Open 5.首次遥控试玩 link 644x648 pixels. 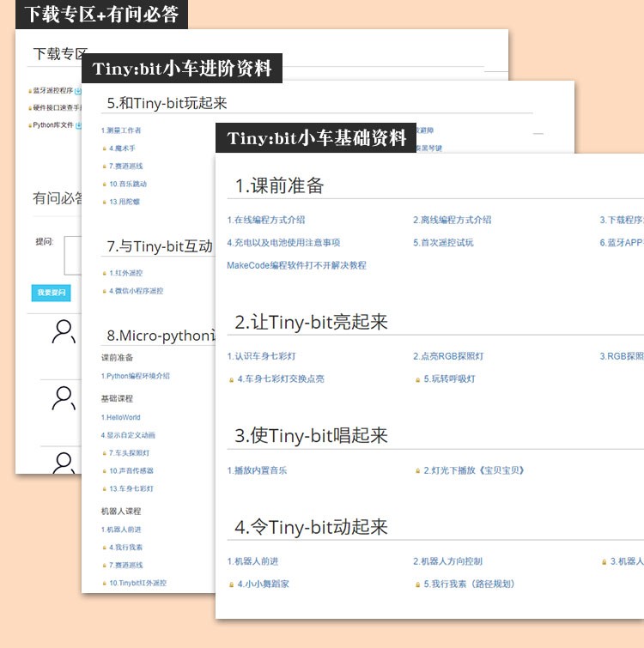pyautogui.click(x=443, y=243)
